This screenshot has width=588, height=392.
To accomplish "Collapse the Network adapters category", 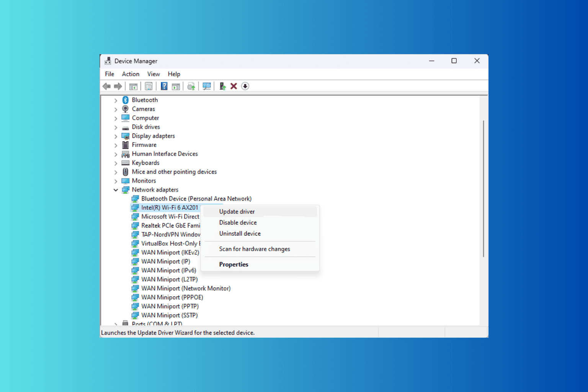I will point(116,190).
